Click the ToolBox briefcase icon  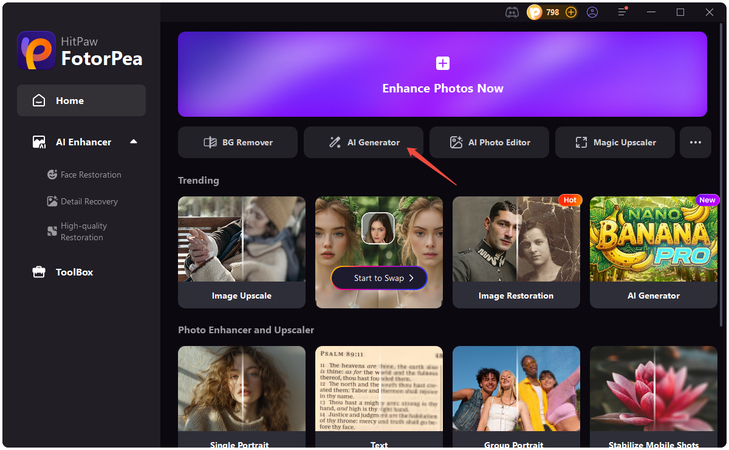(39, 272)
